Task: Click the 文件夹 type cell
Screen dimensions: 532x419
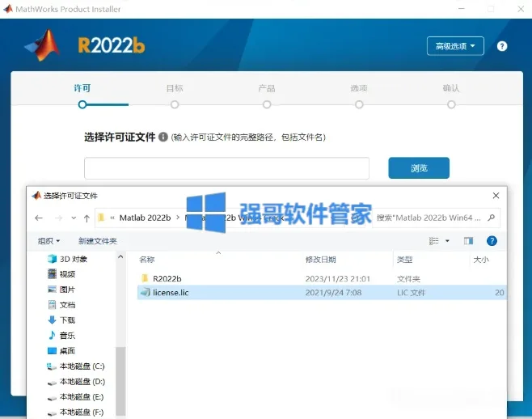Action: coord(408,279)
